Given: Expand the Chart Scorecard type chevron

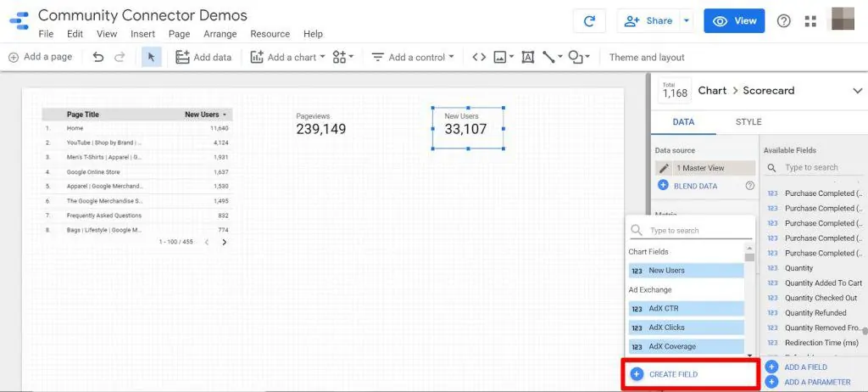Looking at the screenshot, I should pyautogui.click(x=858, y=91).
